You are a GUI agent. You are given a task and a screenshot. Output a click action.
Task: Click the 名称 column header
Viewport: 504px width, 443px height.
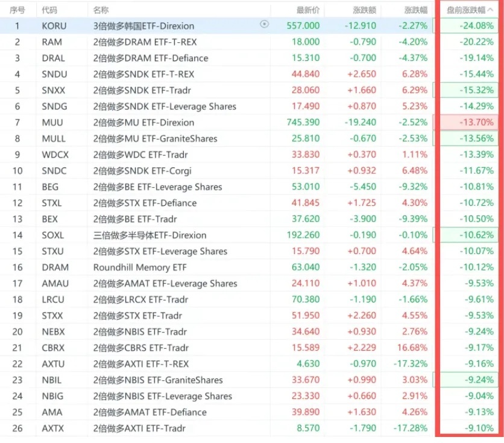point(101,10)
